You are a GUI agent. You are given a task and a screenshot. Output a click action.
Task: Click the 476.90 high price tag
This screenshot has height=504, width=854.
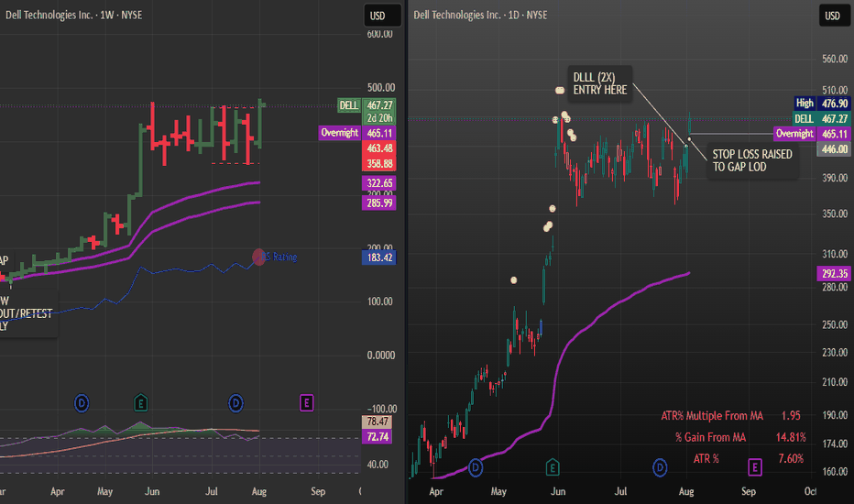pos(834,104)
